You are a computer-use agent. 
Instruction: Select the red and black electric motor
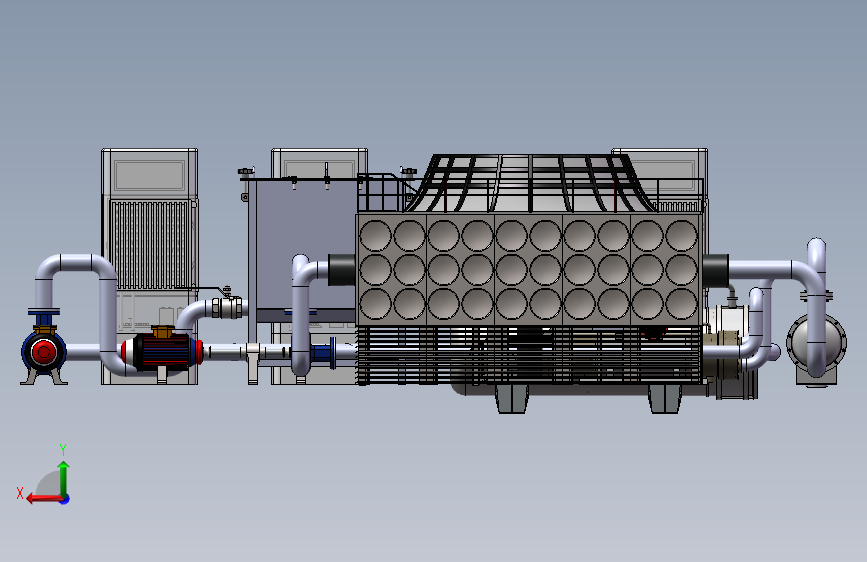tap(163, 351)
